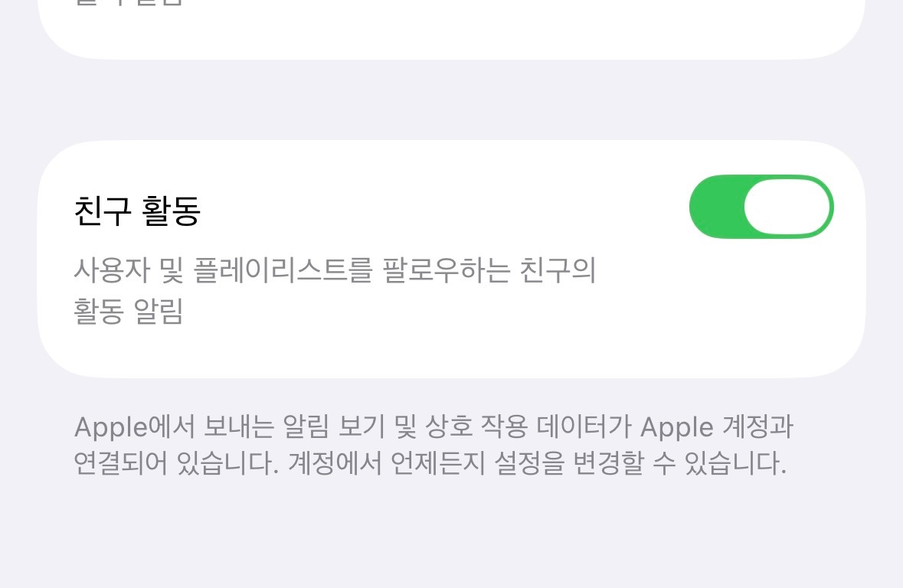The width and height of the screenshot is (903, 588).
Task: Click the word 계정에서 in the footer
Action: [x=335, y=463]
